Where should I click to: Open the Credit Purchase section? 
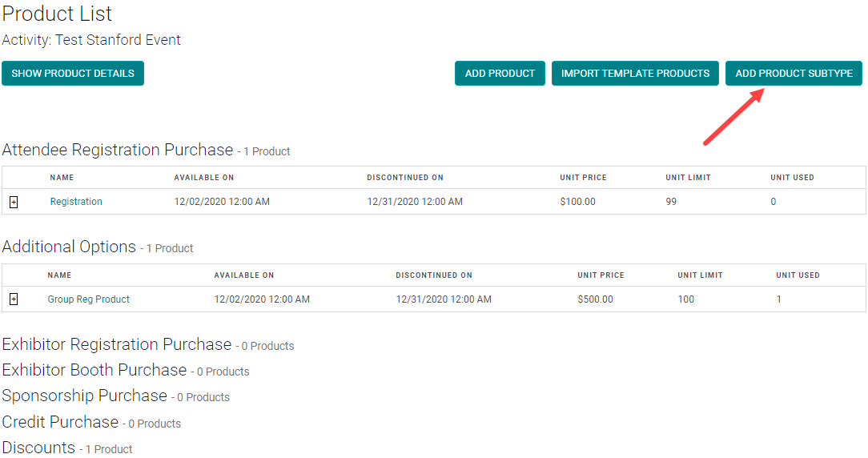(60, 422)
